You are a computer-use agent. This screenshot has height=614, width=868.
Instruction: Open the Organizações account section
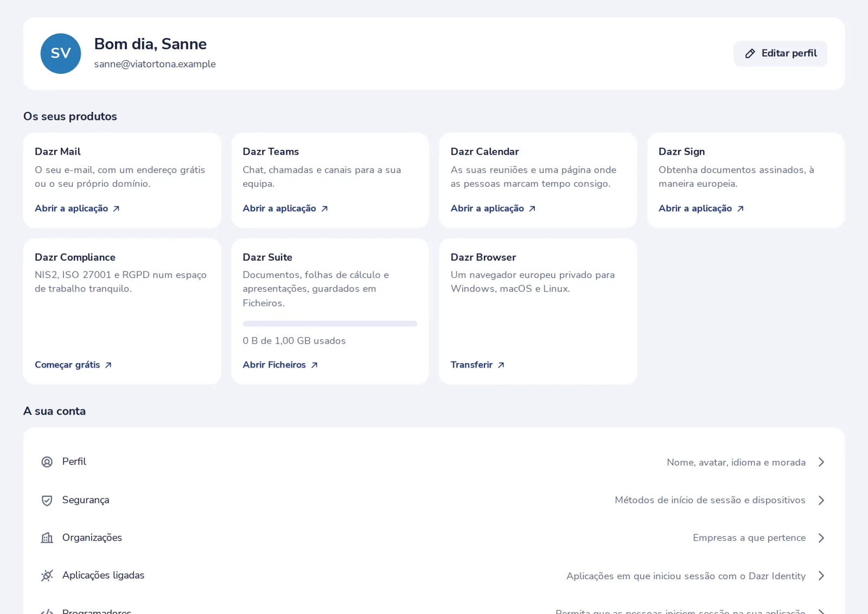click(x=434, y=538)
